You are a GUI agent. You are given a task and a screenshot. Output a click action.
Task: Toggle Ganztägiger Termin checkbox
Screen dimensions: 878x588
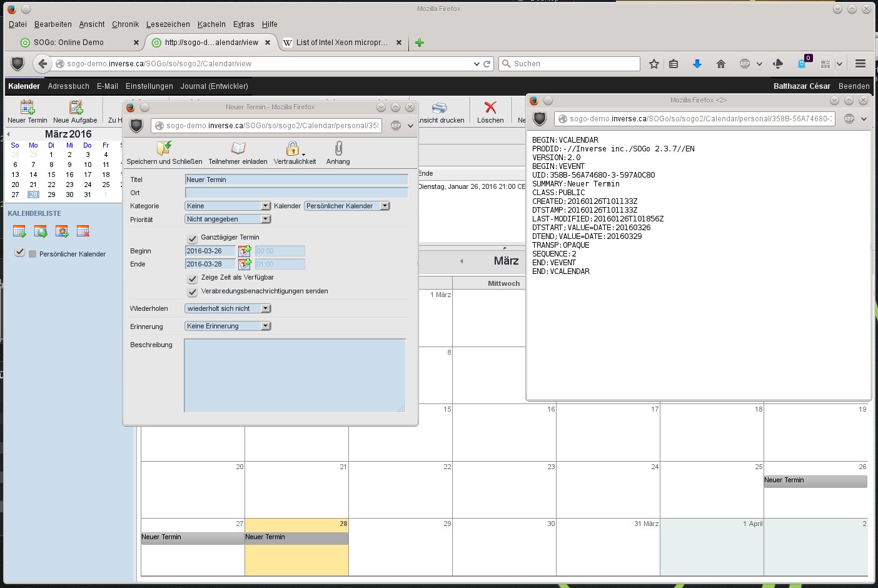[x=193, y=238]
